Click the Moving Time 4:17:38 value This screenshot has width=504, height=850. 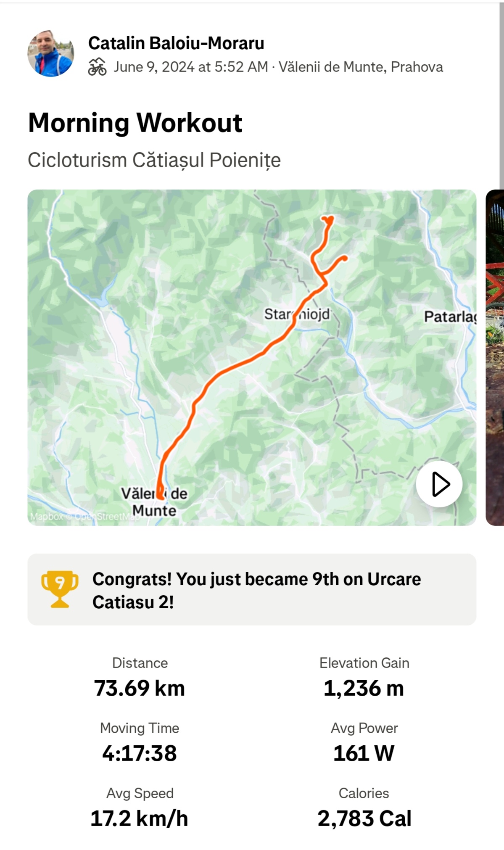140,753
